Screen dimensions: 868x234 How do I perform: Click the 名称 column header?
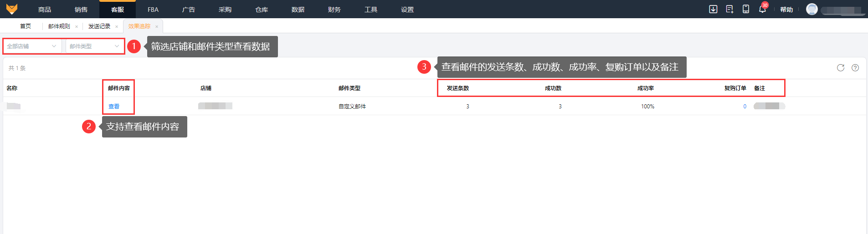[12, 88]
